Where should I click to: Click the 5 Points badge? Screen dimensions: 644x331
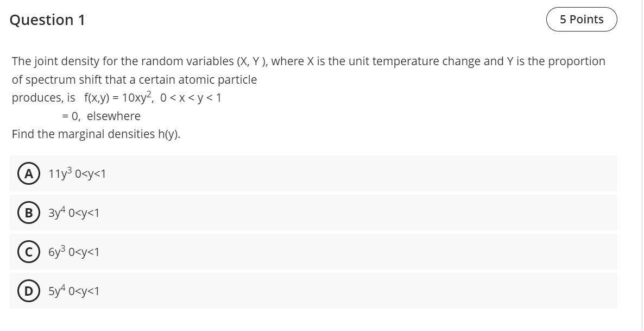(581, 19)
